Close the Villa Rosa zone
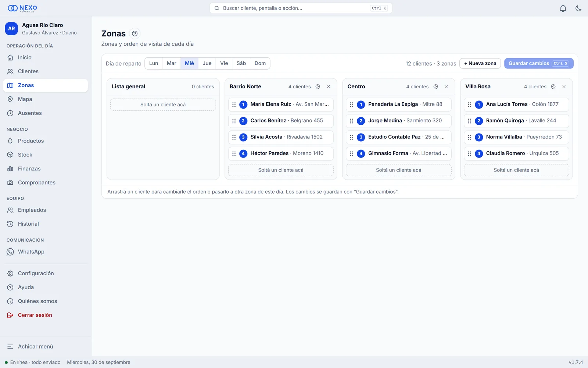 pyautogui.click(x=564, y=86)
